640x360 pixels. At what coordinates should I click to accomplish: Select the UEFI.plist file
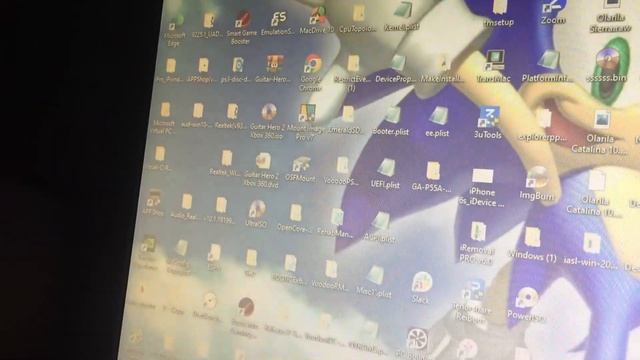point(385,175)
